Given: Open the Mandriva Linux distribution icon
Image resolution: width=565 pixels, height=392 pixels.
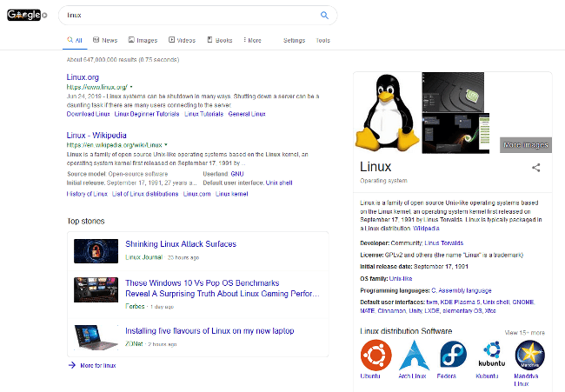Looking at the screenshot, I should pos(530,356).
